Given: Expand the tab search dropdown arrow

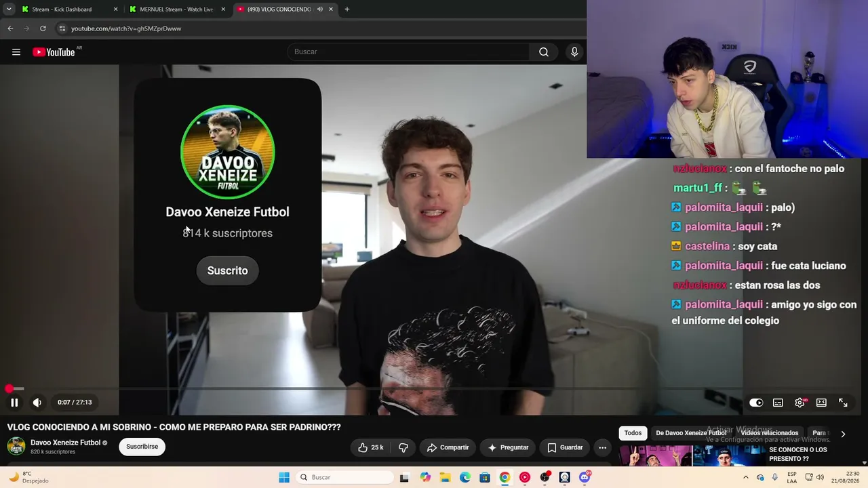Looking at the screenshot, I should 9,9.
